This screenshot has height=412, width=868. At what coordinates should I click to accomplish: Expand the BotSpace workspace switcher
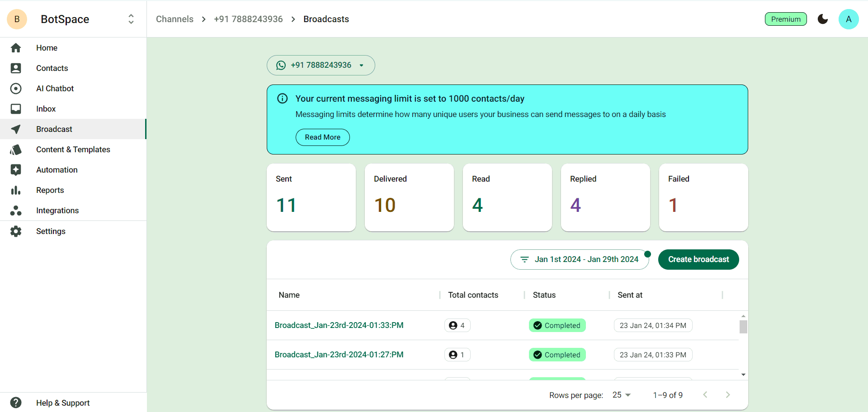[131, 19]
